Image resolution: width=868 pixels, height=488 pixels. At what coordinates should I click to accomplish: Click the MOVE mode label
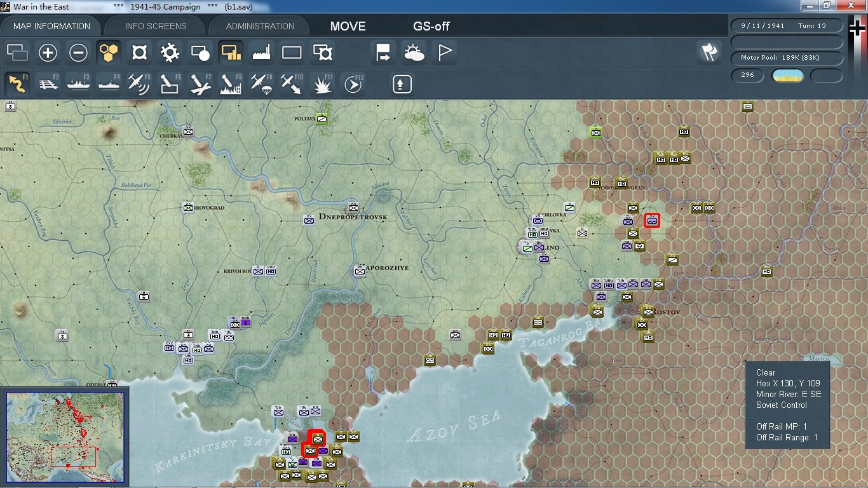click(x=348, y=26)
